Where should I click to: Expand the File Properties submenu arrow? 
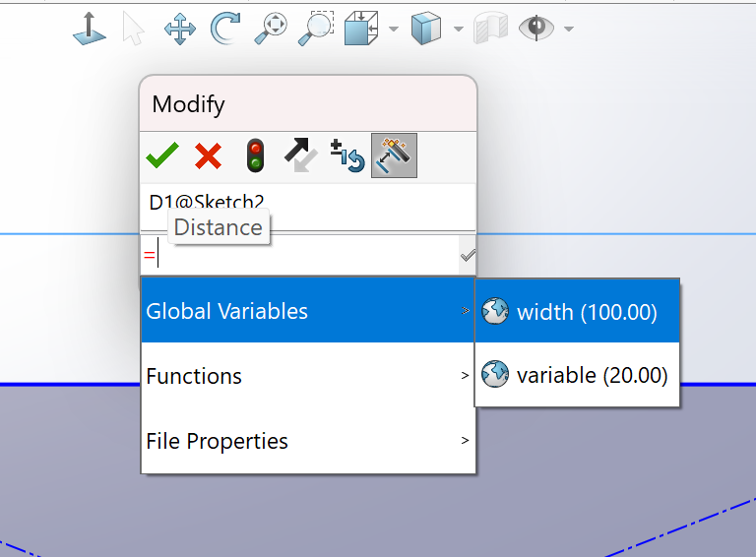465,441
